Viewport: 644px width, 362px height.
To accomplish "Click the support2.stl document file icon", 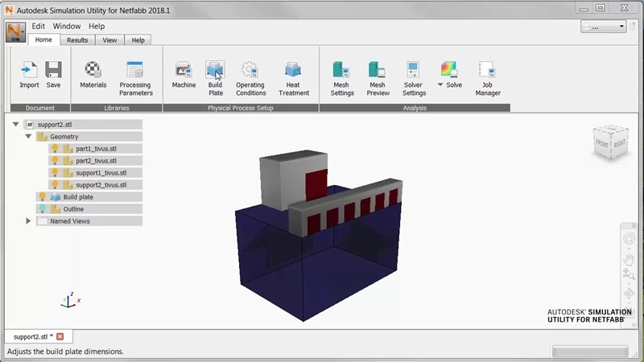I will click(30, 125).
